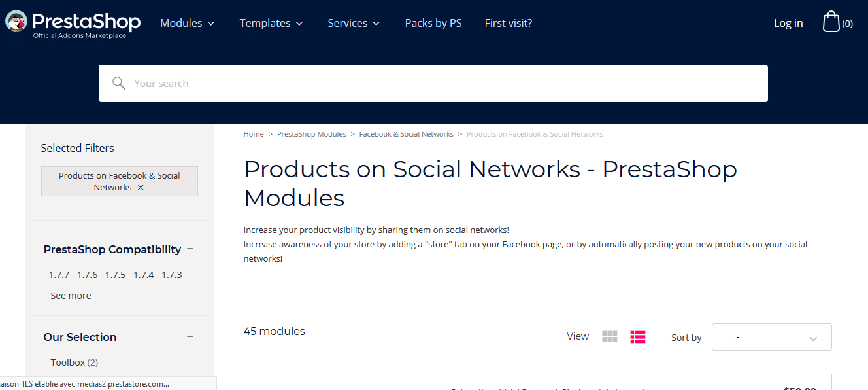Click the PrestaShop logo
This screenshot has height=390, width=868.
pos(73,24)
